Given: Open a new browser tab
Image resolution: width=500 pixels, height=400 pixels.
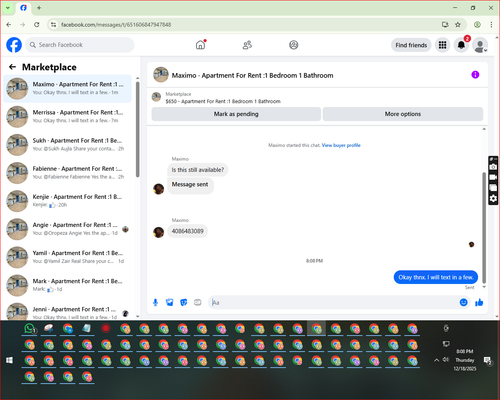Looking at the screenshot, I should pyautogui.click(x=39, y=8).
